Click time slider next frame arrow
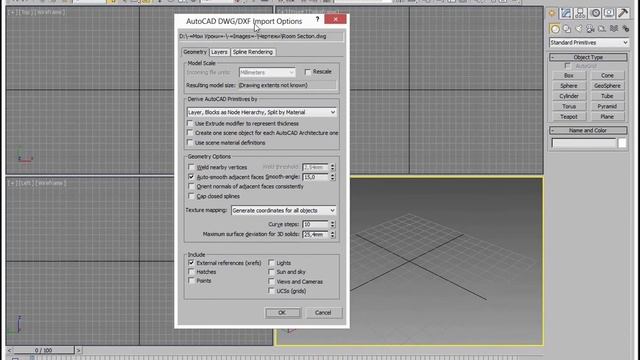 78,350
